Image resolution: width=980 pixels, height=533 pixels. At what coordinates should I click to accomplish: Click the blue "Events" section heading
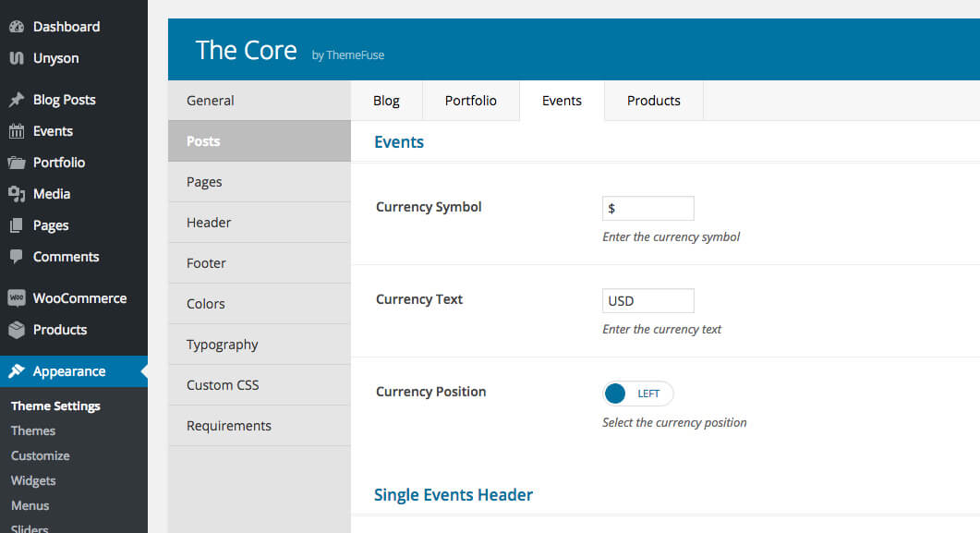[x=399, y=142]
